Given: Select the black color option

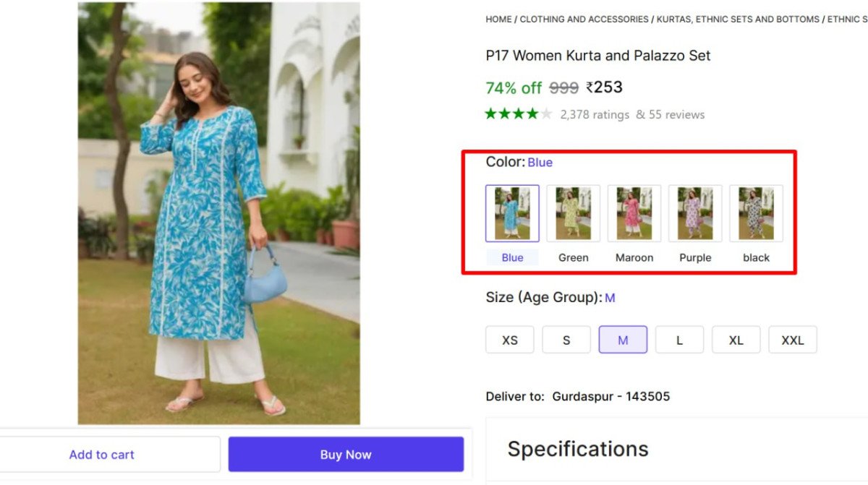Looking at the screenshot, I should (755, 213).
